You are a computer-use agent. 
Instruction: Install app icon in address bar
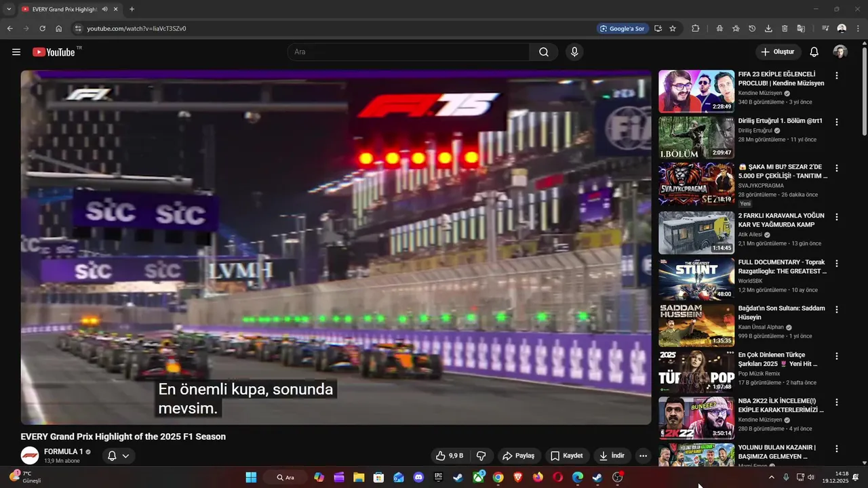coord(658,28)
